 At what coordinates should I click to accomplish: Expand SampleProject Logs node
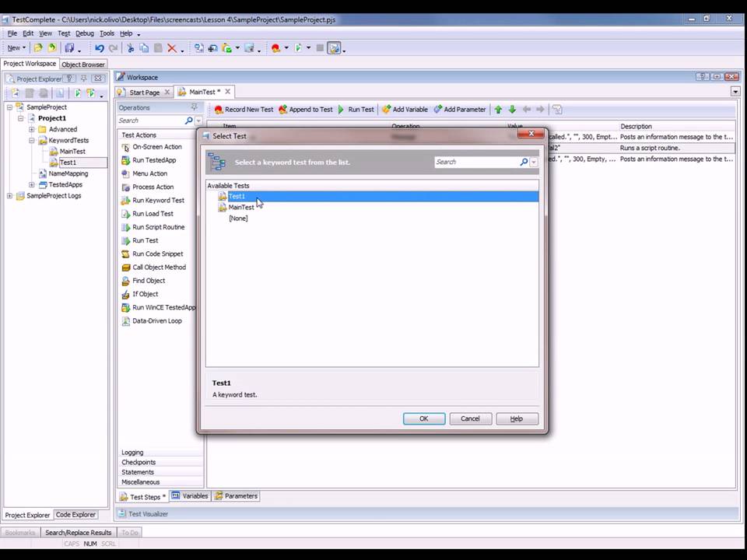pyautogui.click(x=9, y=196)
